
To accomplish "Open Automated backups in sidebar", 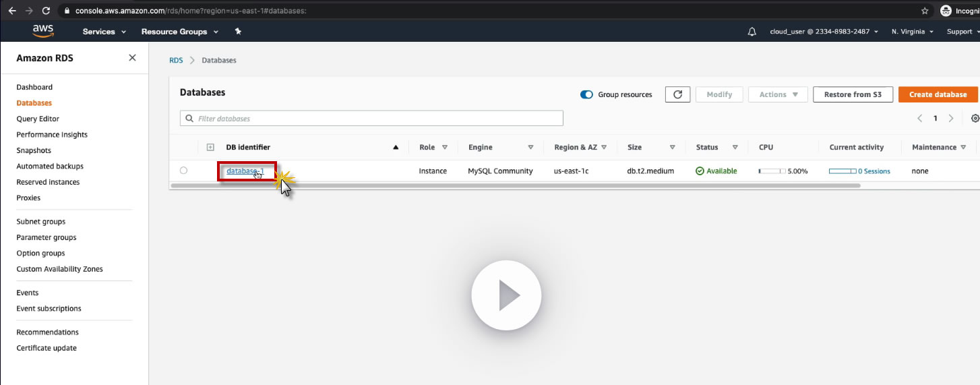I will point(50,166).
